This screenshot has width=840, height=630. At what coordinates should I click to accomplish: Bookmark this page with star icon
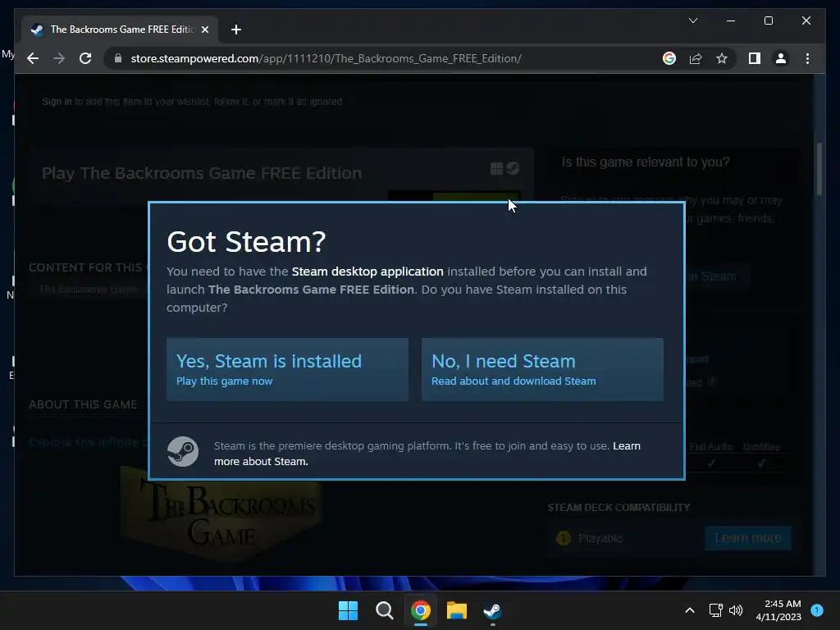tap(722, 58)
